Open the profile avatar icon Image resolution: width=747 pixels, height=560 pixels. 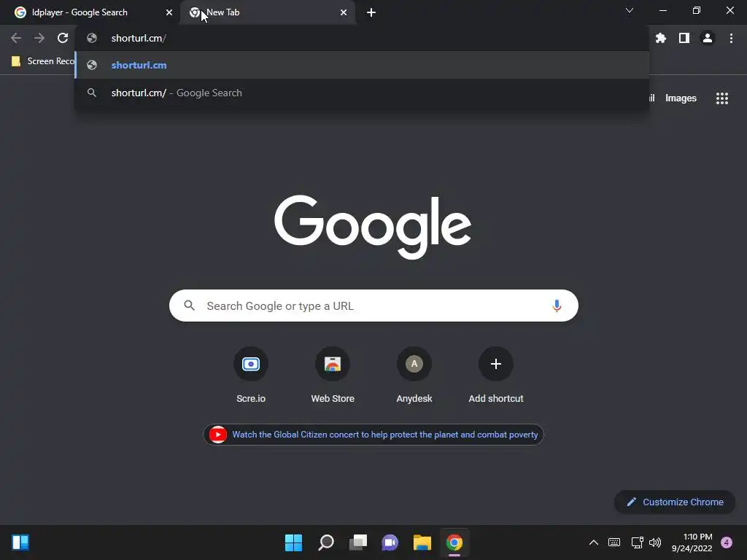pyautogui.click(x=708, y=38)
